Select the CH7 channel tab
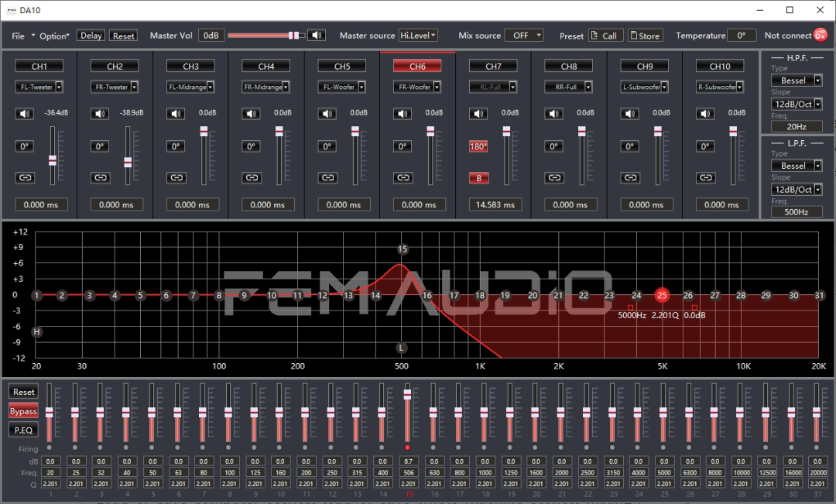836x504 pixels. 493,66
